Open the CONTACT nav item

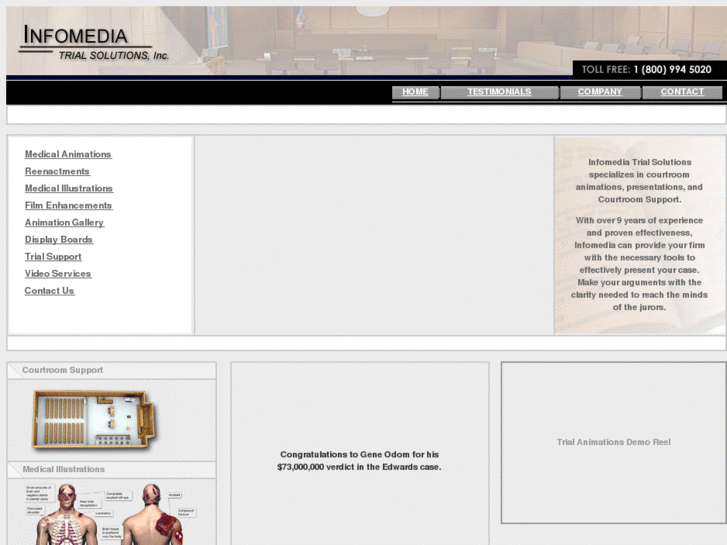[682, 92]
